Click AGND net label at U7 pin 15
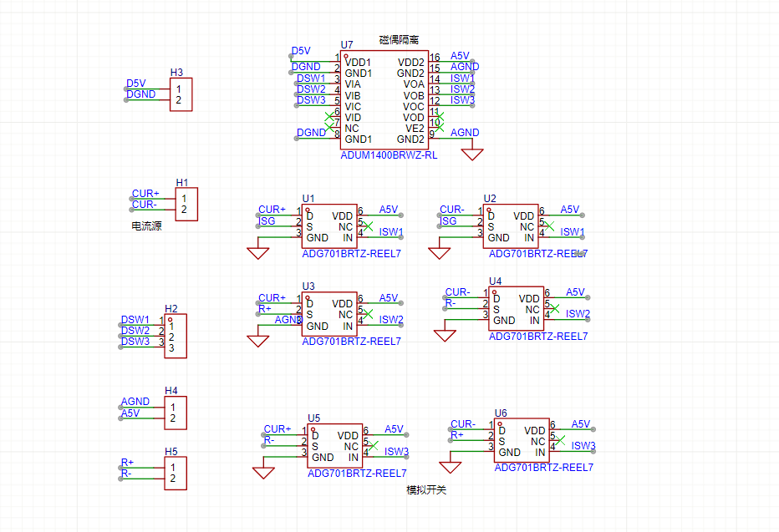The width and height of the screenshot is (779, 532). click(x=465, y=67)
